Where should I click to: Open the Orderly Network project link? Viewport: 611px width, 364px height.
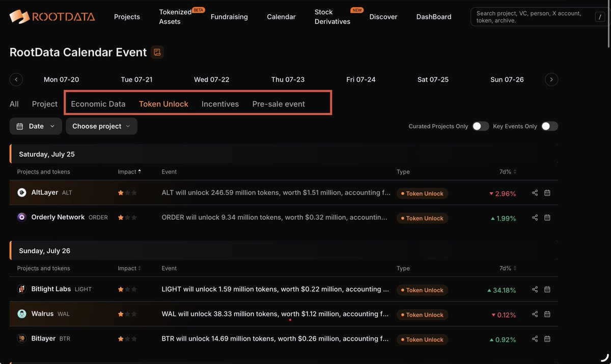coord(58,217)
